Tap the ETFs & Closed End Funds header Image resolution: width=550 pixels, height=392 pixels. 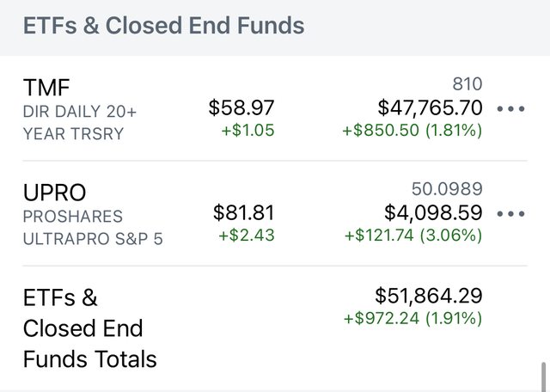[x=163, y=26]
